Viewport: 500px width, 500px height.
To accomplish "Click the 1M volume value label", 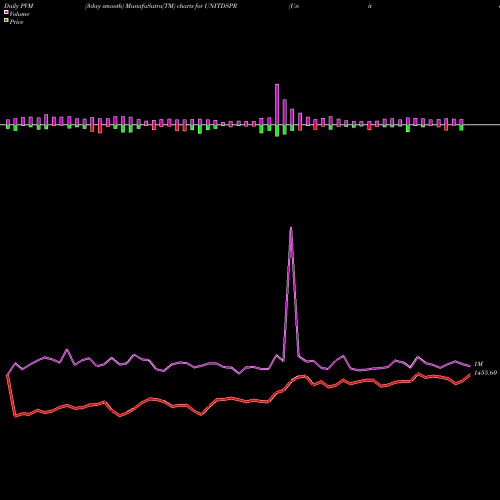I will pos(478,364).
